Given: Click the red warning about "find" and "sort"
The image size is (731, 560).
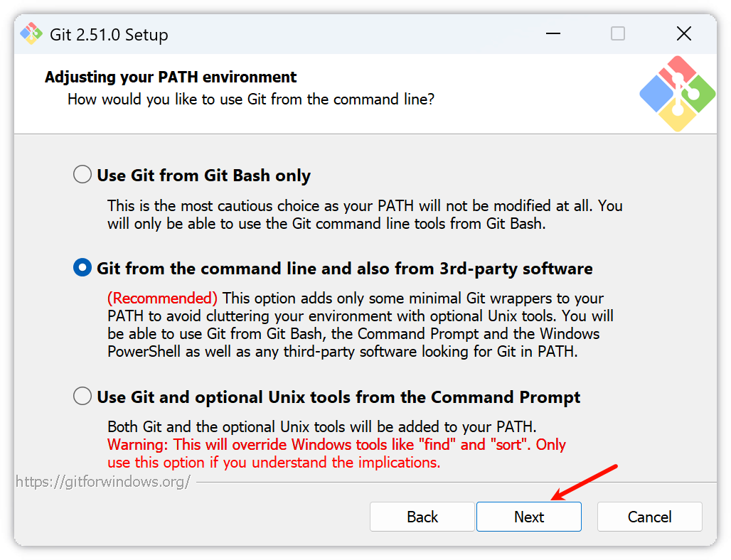Looking at the screenshot, I should pos(336,446).
